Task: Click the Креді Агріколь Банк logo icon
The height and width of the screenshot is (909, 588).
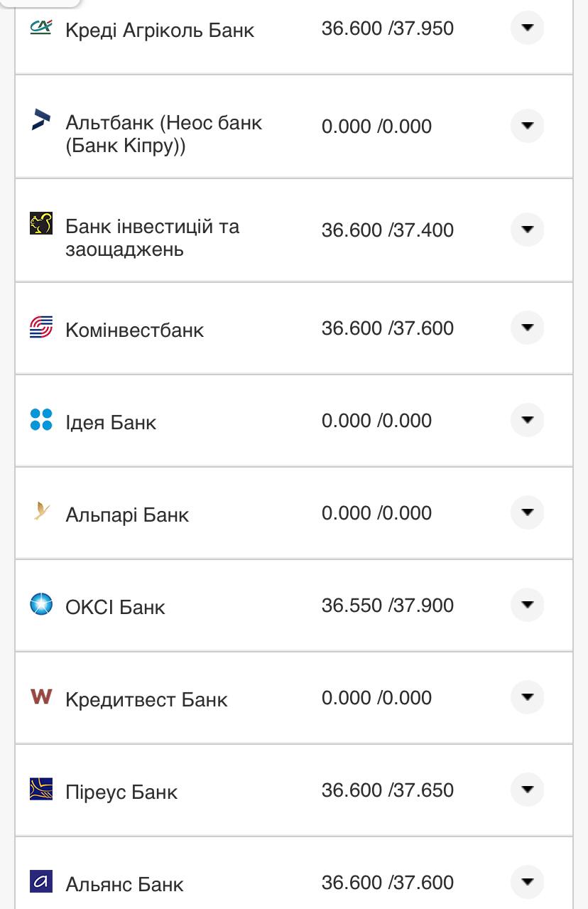Action: point(41,28)
